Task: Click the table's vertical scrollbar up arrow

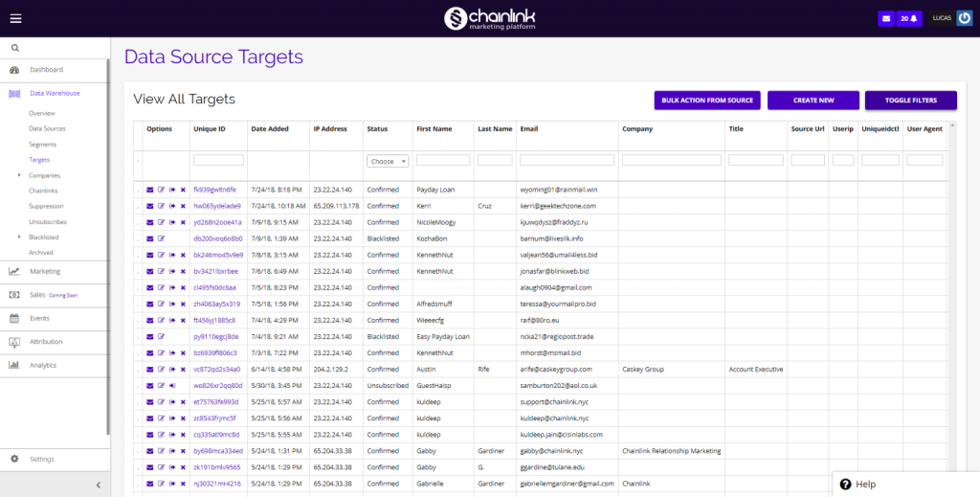Action: point(952,125)
